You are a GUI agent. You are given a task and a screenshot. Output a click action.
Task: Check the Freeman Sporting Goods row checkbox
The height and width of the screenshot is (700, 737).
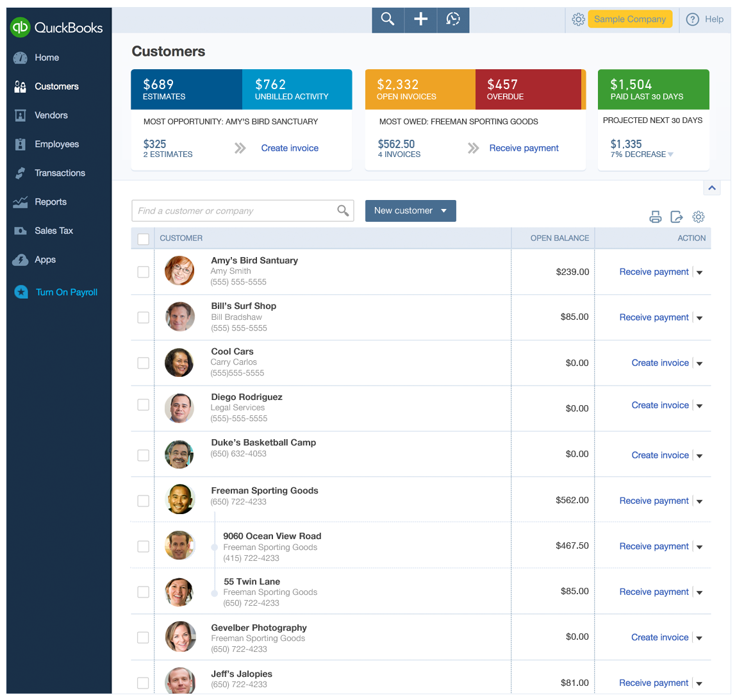click(x=144, y=501)
